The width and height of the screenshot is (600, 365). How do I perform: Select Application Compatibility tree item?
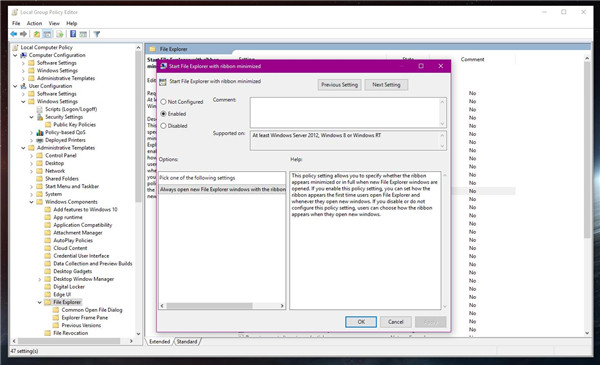tap(83, 225)
